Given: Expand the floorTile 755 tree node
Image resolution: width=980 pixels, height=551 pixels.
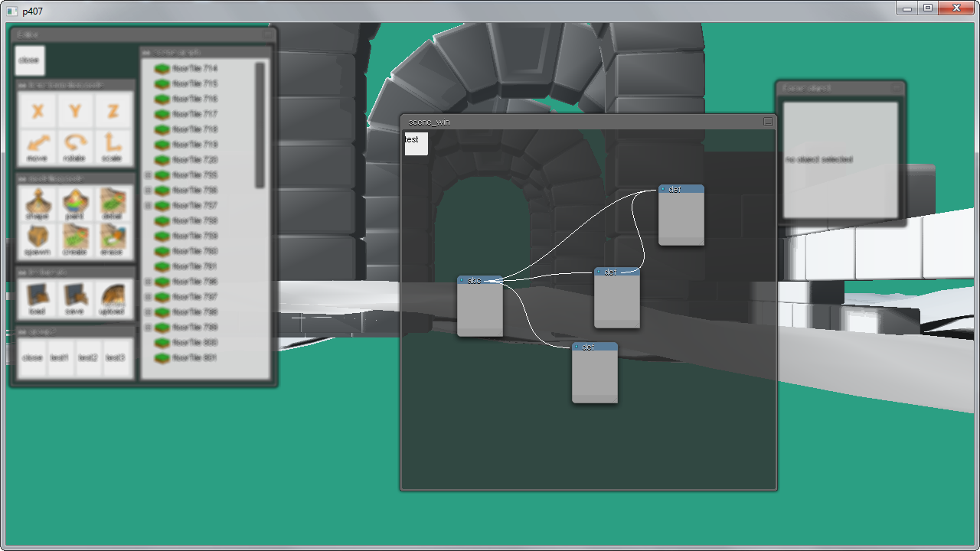Looking at the screenshot, I should tap(148, 175).
